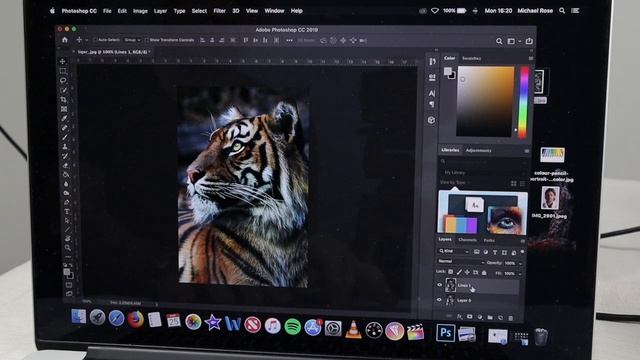Select the Rectangular Marquee tool
Viewport: 640px width, 360px height.
[x=63, y=71]
